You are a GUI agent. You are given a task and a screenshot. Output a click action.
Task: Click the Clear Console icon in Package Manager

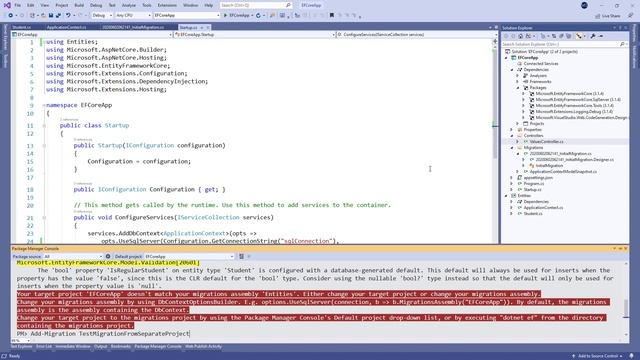pyautogui.click(x=241, y=256)
